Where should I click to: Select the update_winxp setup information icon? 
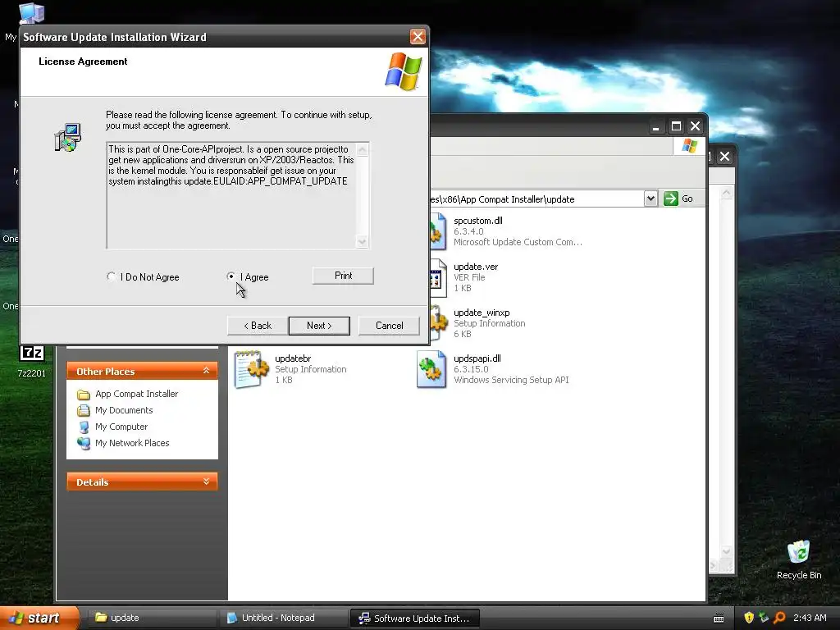438,322
